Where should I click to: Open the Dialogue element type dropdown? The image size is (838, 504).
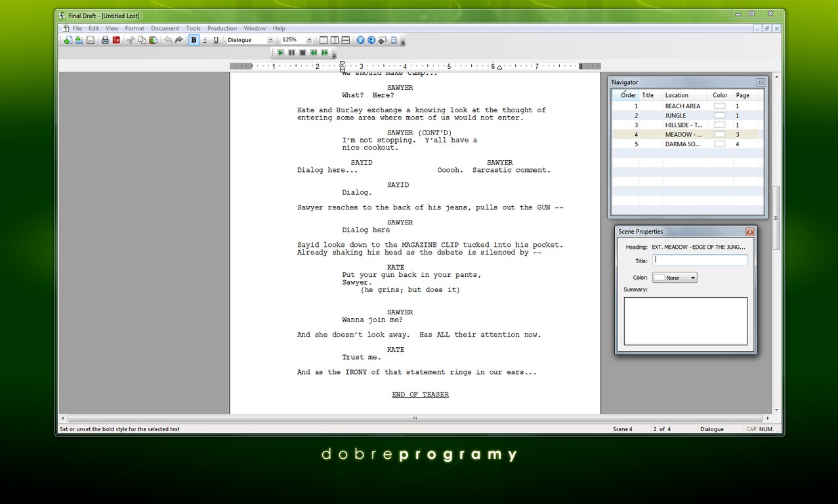[x=270, y=40]
